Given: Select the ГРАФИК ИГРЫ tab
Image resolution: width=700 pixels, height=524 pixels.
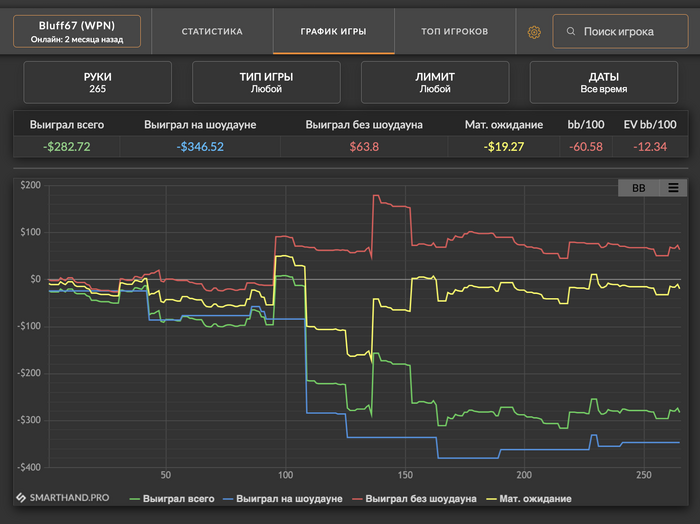Looking at the screenshot, I should (333, 31).
